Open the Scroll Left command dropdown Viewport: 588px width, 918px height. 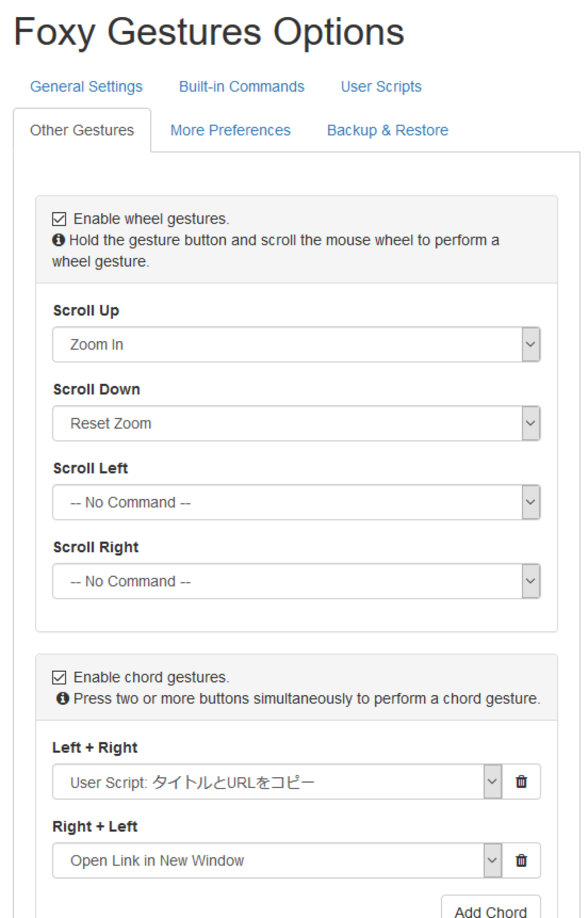tap(296, 502)
